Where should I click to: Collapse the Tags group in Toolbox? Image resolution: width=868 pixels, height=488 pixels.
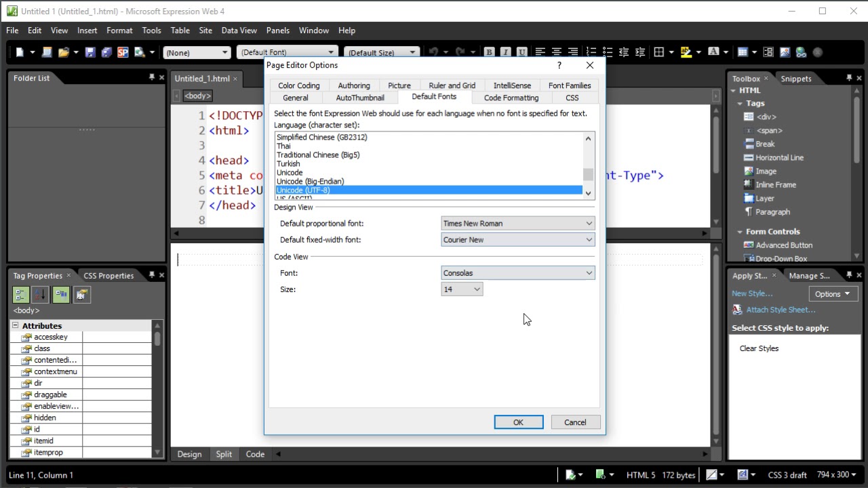point(740,104)
